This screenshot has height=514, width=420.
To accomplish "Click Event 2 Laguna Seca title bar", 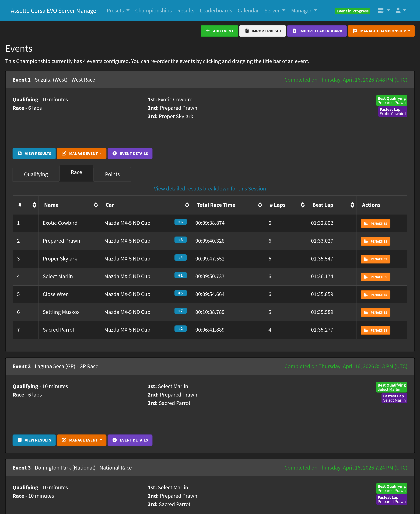I will click(210, 366).
